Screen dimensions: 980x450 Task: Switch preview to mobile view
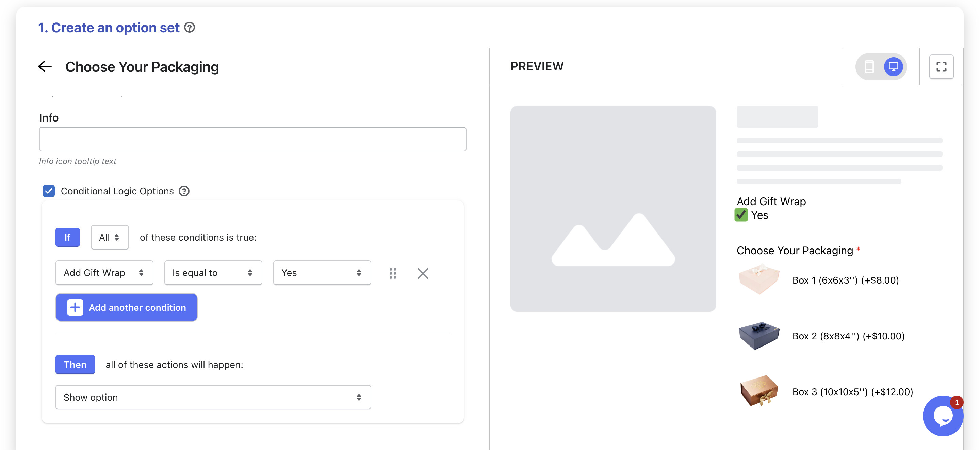pyautogui.click(x=869, y=67)
